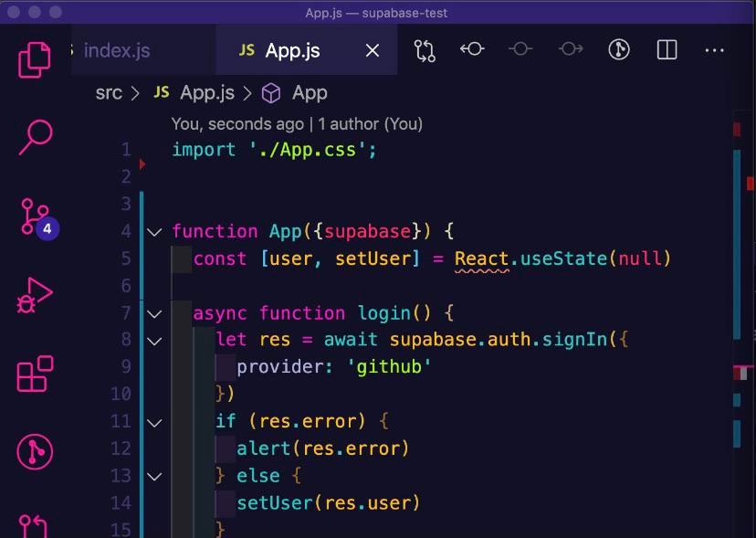Open the file timeline view

tap(619, 49)
